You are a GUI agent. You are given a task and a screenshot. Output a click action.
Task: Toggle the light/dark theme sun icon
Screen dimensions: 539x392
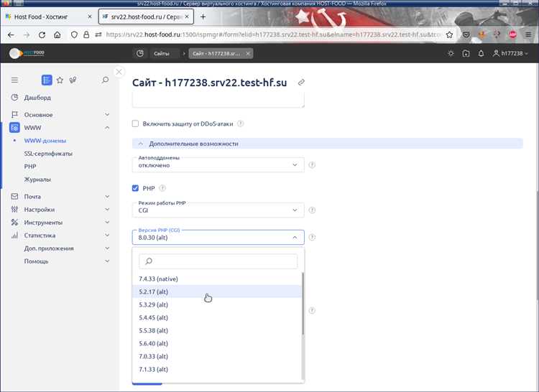tap(451, 53)
